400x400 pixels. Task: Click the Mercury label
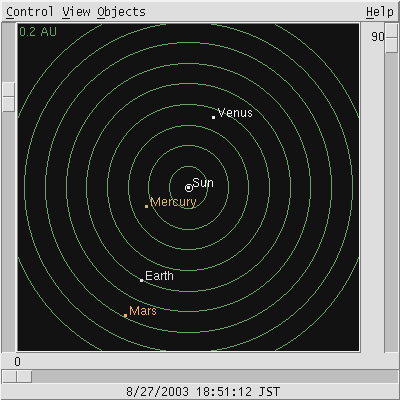(x=173, y=202)
